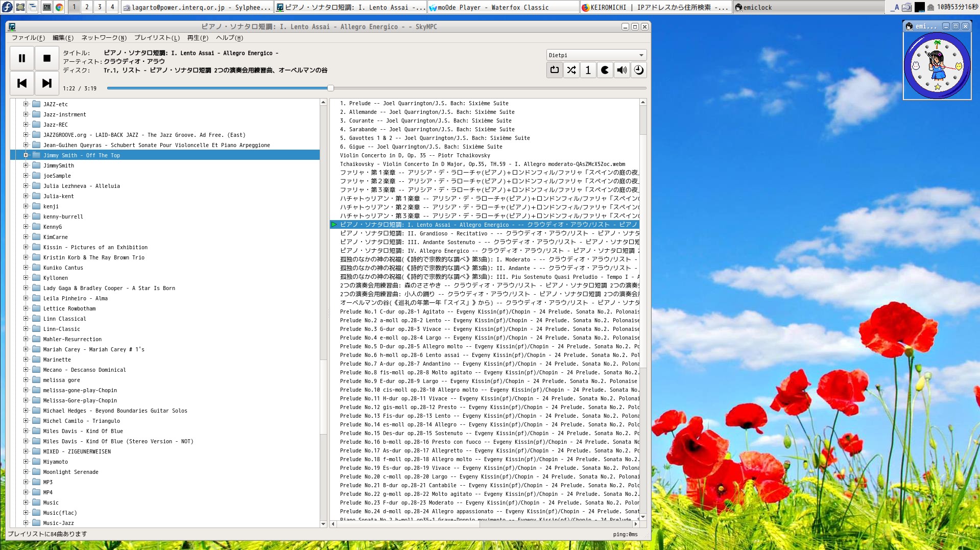Open Chrome from the taskbar launcher

[x=59, y=7]
